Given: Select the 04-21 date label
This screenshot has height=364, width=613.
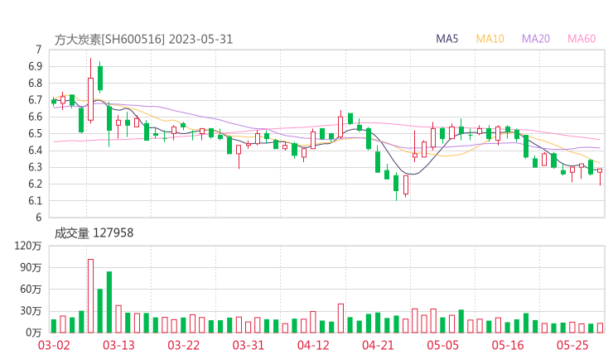Looking at the screenshot, I should (x=378, y=345).
